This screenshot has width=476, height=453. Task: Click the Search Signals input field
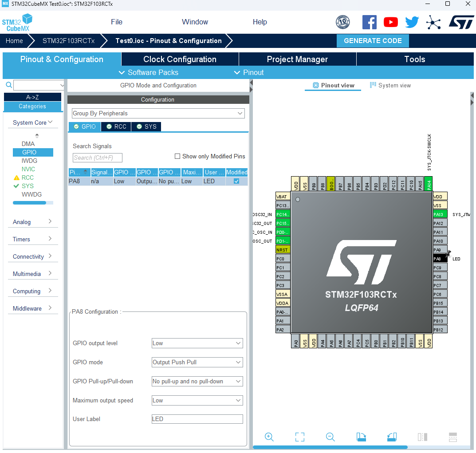tap(98, 158)
